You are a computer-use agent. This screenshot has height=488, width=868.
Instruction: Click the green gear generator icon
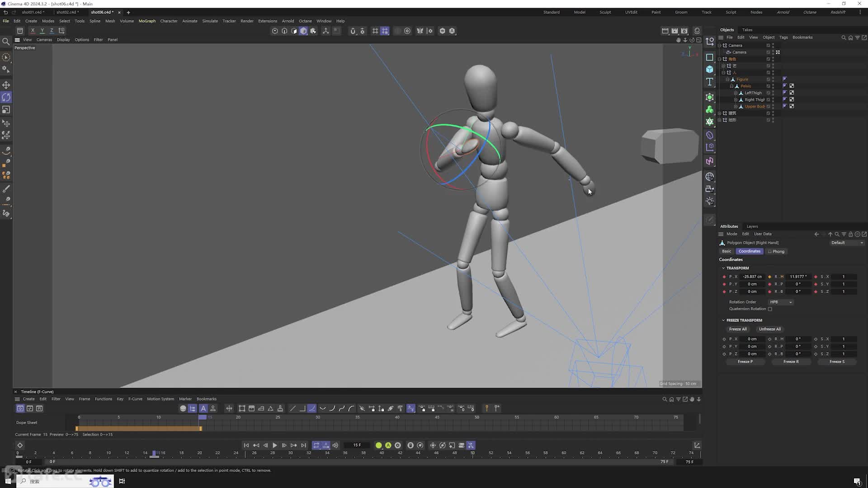[710, 122]
